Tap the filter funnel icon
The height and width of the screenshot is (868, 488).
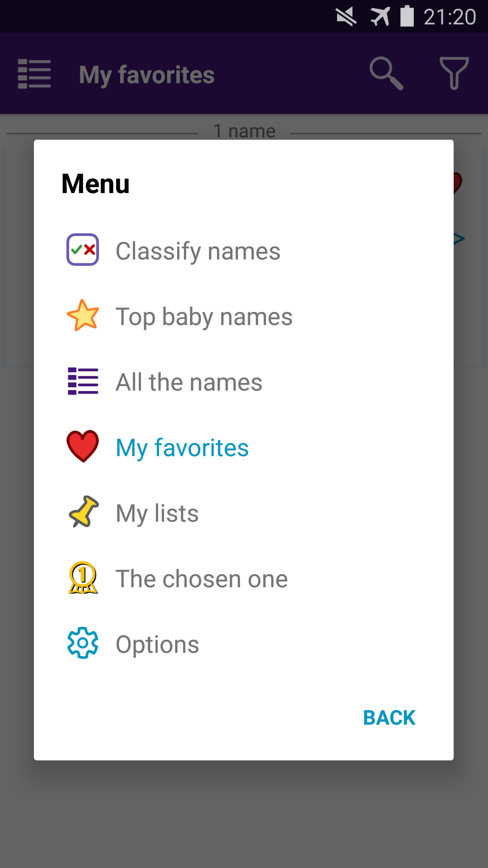point(454,73)
